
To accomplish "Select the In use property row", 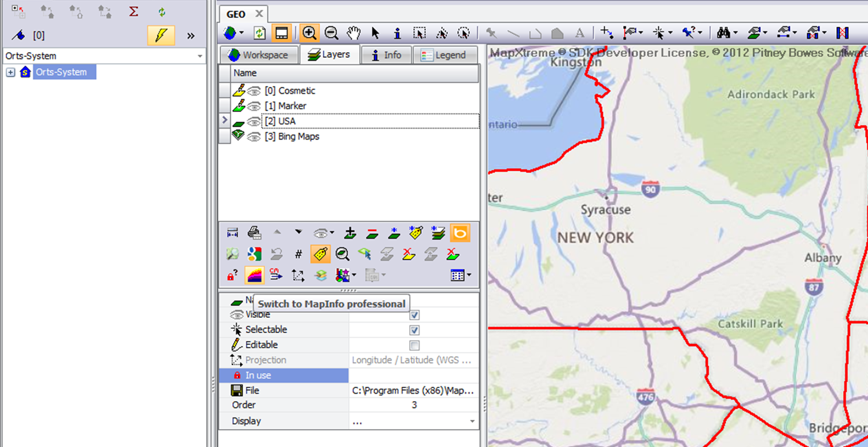I will click(349, 375).
